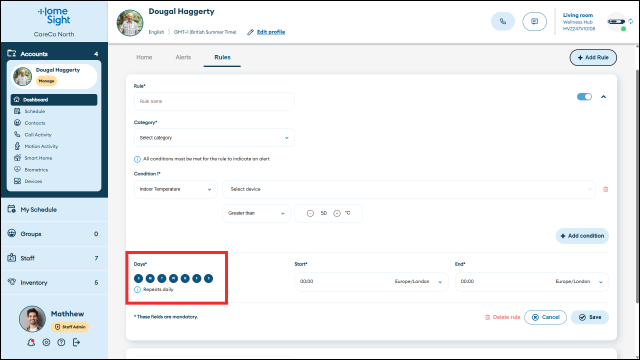The width and height of the screenshot is (640, 360).
Task: Increase temperature value with plus button
Action: (x=337, y=213)
